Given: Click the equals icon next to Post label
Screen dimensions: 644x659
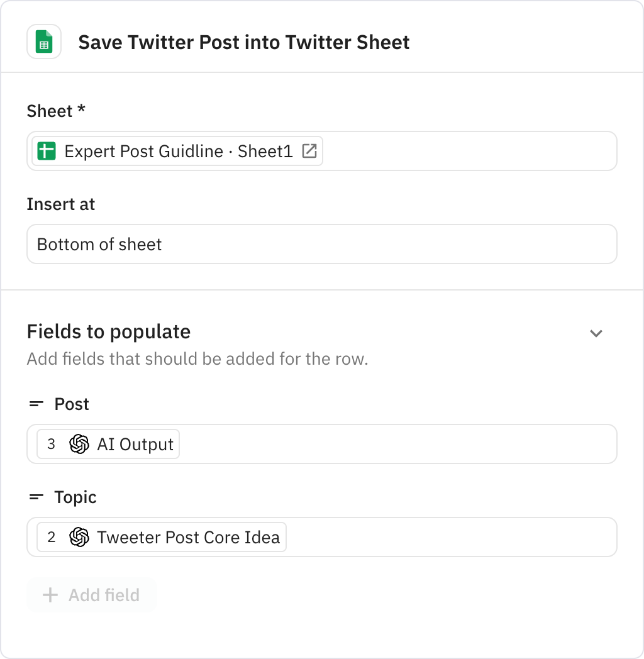Looking at the screenshot, I should (x=36, y=404).
